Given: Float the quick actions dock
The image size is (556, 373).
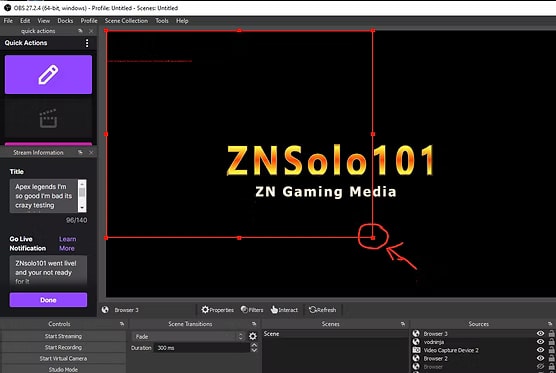Looking at the screenshot, I should point(80,31).
